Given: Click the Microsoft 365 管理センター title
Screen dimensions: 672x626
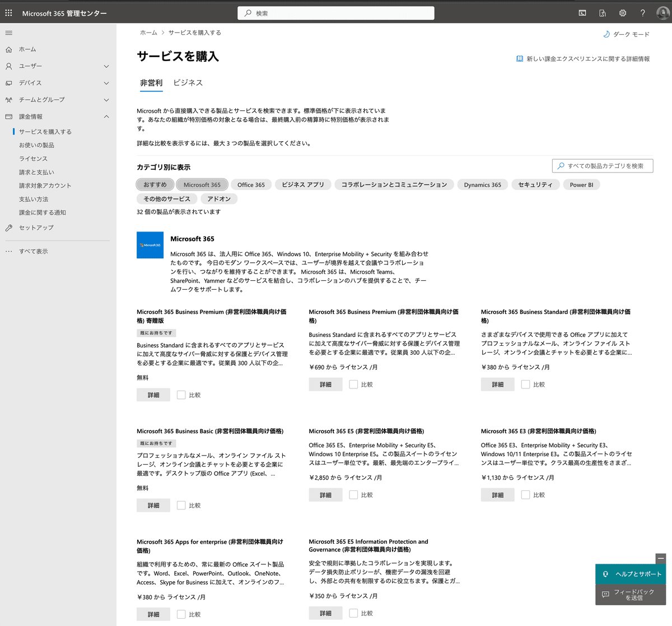Looking at the screenshot, I should [x=64, y=13].
